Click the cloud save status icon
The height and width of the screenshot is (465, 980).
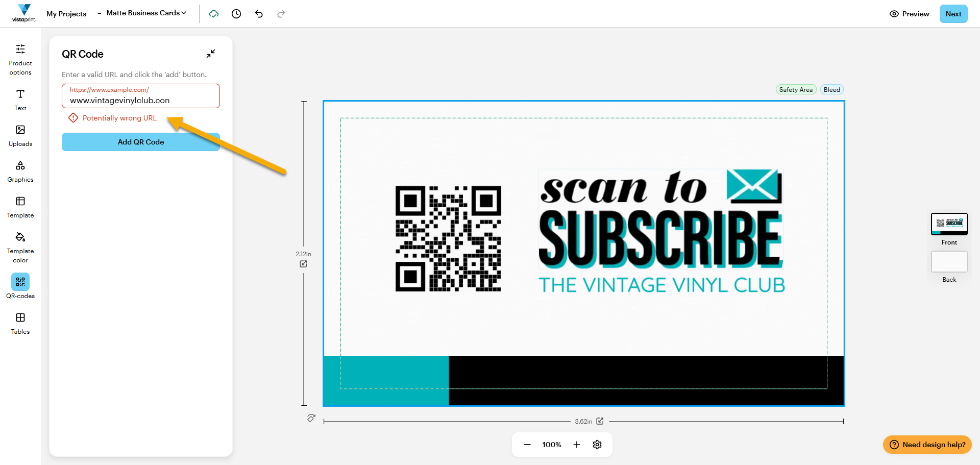click(214, 14)
